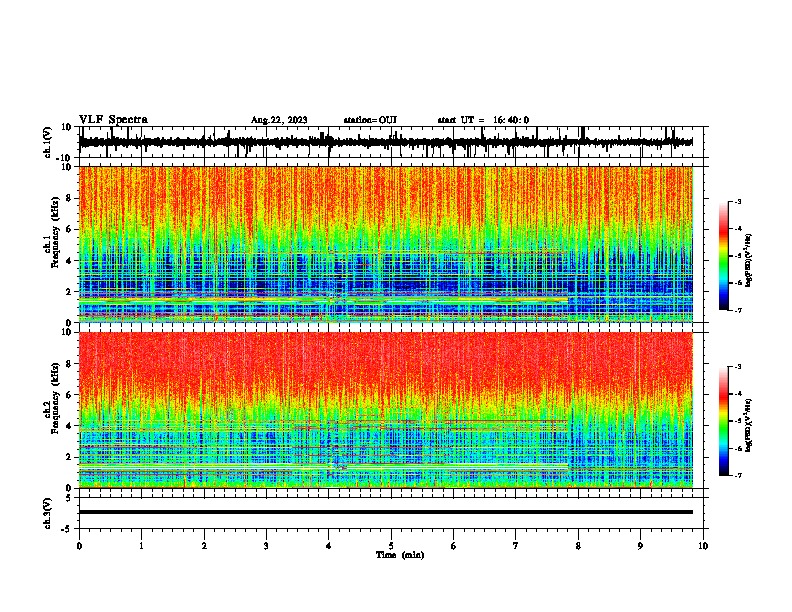Click the "VLF Spectra" title text
Image resolution: width=792 pixels, height=612 pixels.
(113, 120)
